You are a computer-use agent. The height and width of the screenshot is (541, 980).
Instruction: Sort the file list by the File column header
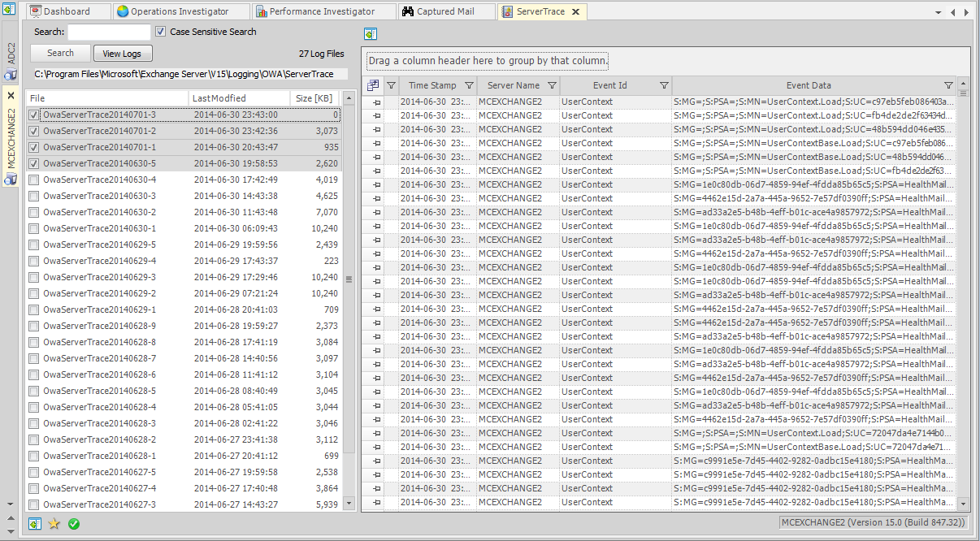(106, 98)
